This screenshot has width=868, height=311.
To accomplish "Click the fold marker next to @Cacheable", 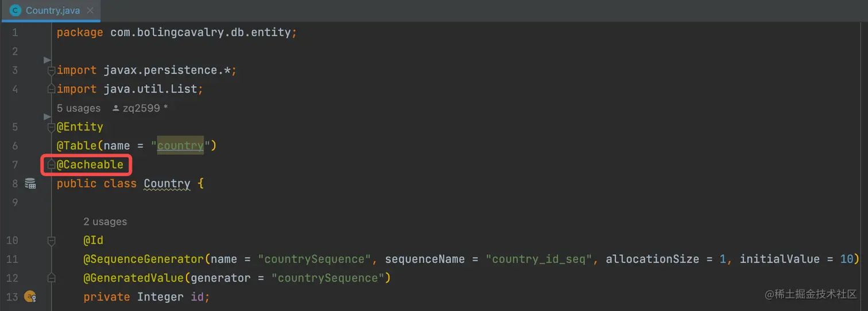I will pyautogui.click(x=51, y=165).
